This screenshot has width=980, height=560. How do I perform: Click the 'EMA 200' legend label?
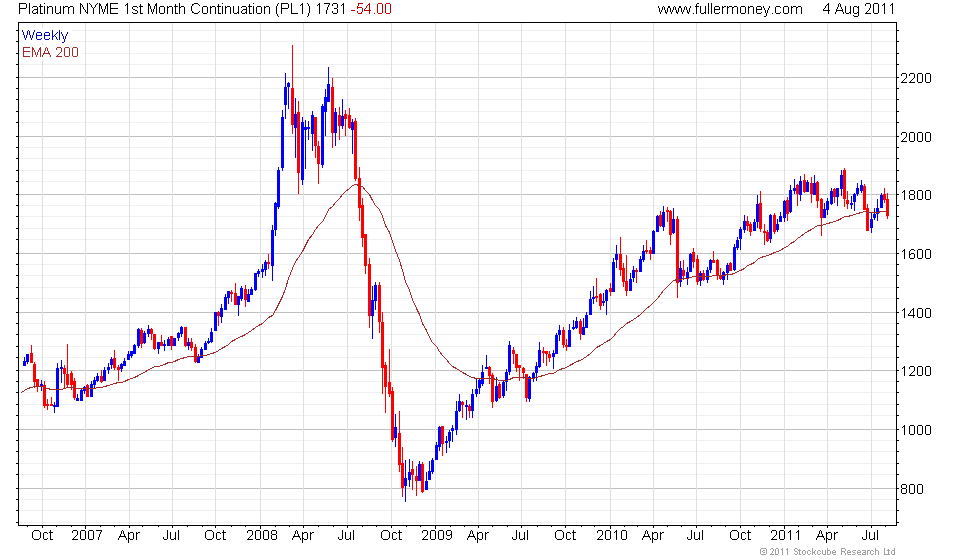pyautogui.click(x=50, y=52)
